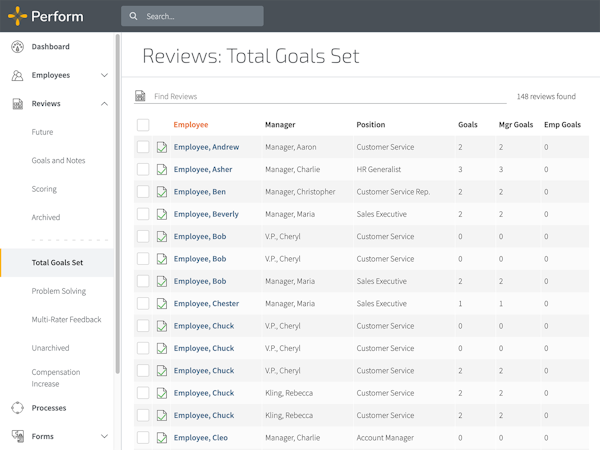Click the '148 reviews found' text
The height and width of the screenshot is (450, 600).
(546, 96)
